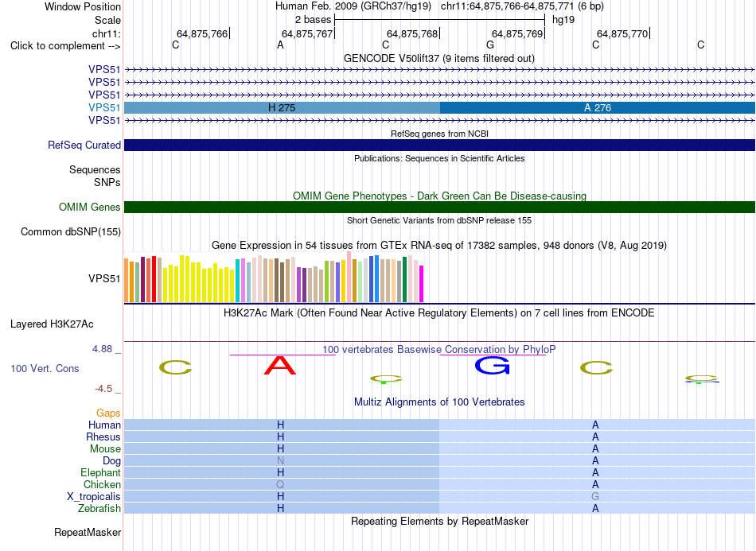The image size is (756, 551).
Task: Click the 'Click to complement -->' label
Action: point(65,46)
